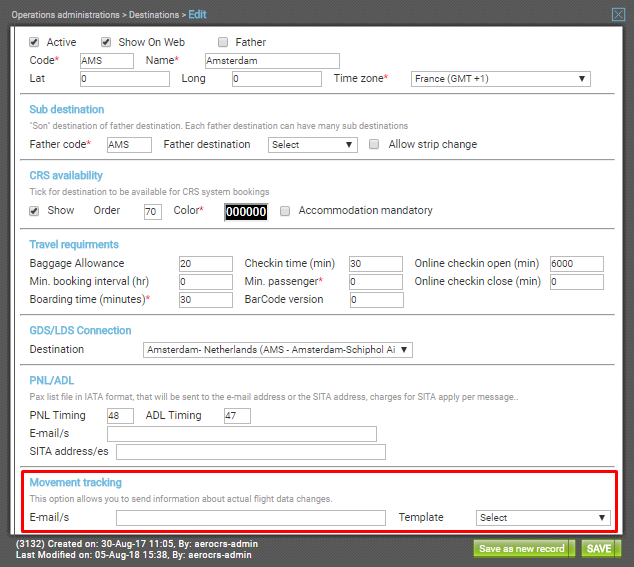Click the Name field Amsterdam
The height and width of the screenshot is (567, 634).
(x=272, y=61)
